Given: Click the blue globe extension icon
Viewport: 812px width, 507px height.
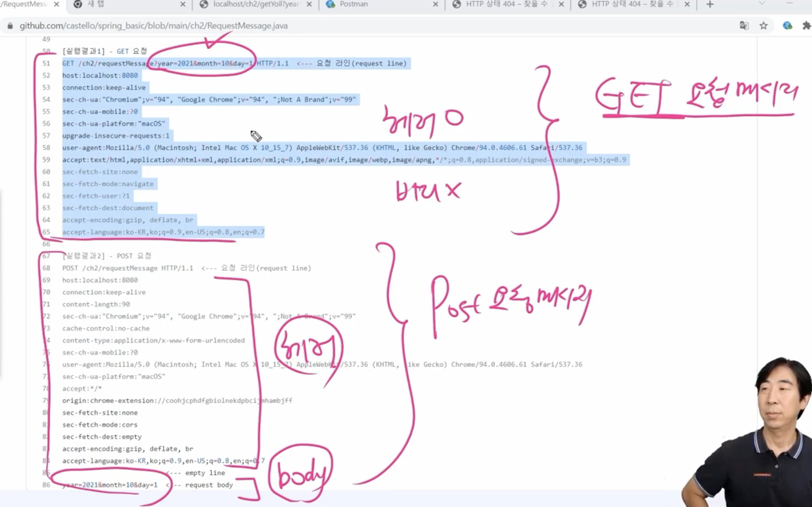Looking at the screenshot, I should point(787,26).
